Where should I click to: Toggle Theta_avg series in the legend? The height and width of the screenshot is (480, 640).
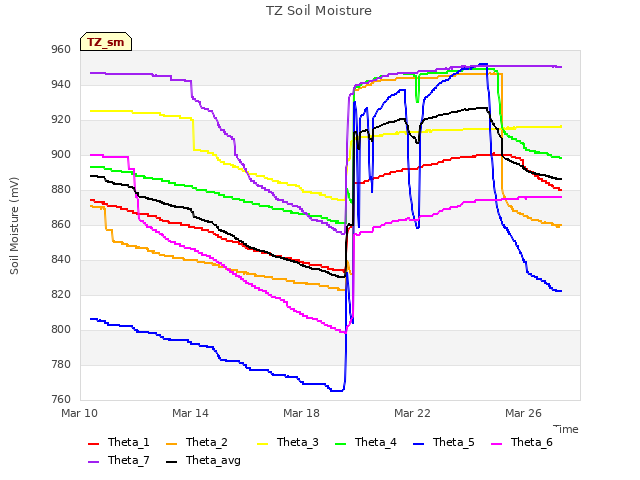(203, 460)
